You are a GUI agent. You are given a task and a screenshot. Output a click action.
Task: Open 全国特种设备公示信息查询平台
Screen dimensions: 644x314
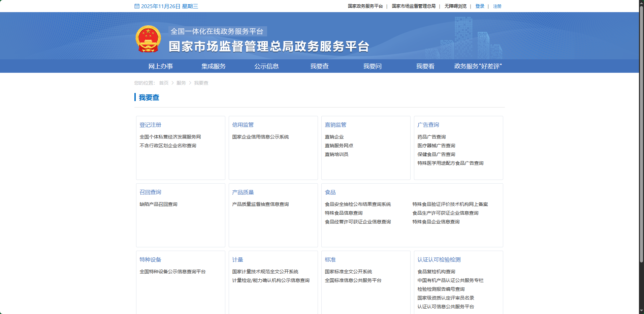coord(172,272)
